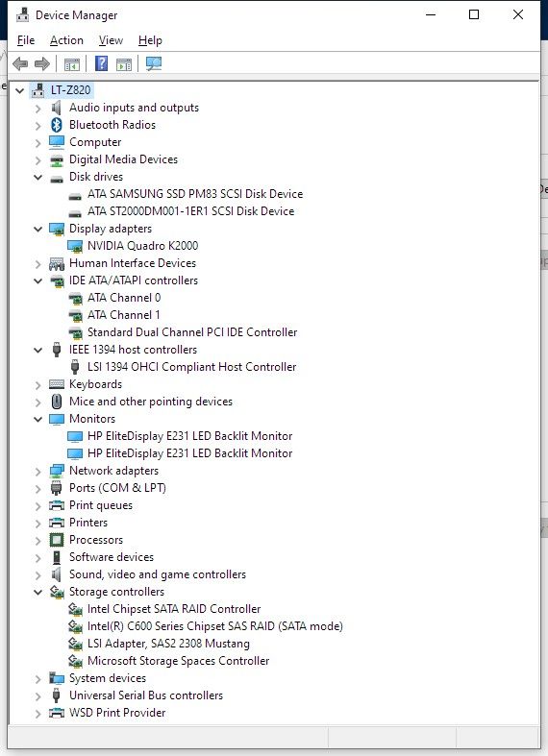This screenshot has width=548, height=756.
Task: Select Intel Chipset SATA RAID Controller
Action: tap(174, 609)
